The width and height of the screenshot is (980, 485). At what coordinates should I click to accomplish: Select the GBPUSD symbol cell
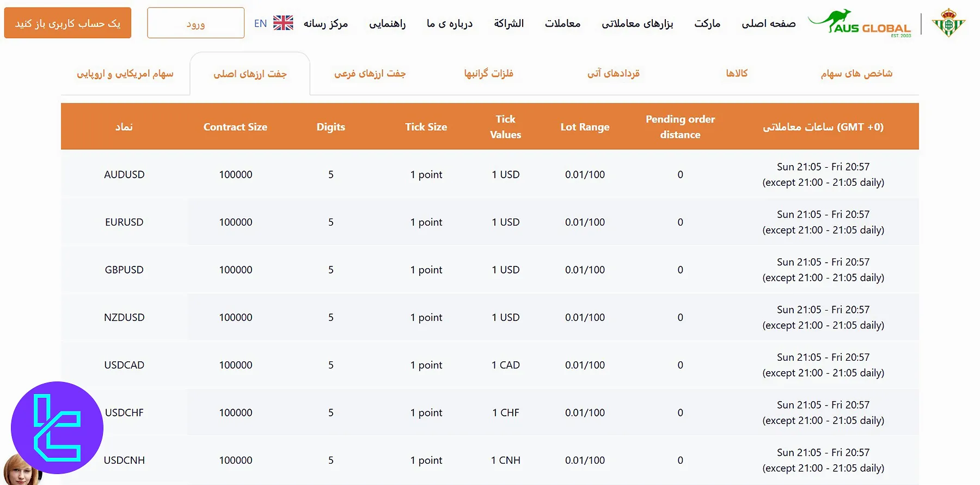pyautogui.click(x=124, y=270)
